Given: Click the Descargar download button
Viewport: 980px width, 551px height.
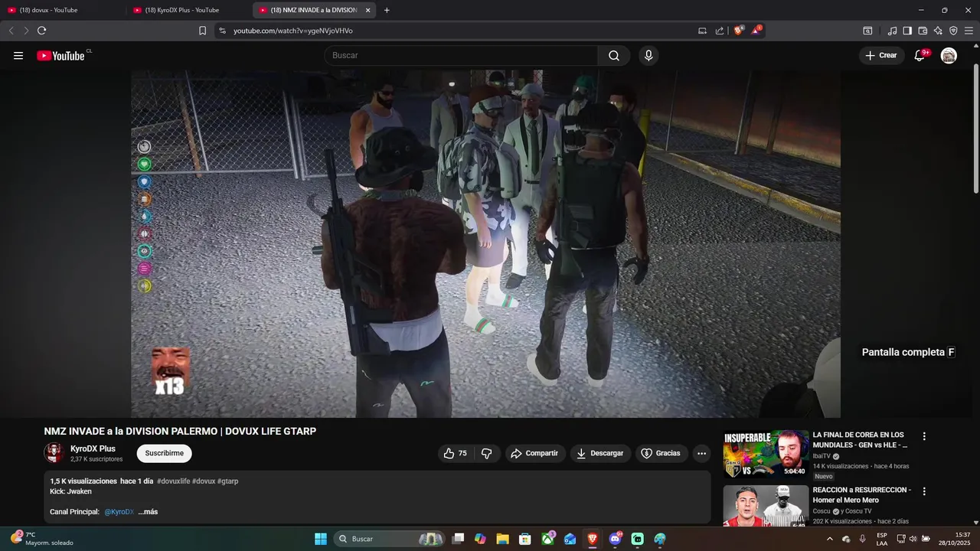Looking at the screenshot, I should pos(600,453).
